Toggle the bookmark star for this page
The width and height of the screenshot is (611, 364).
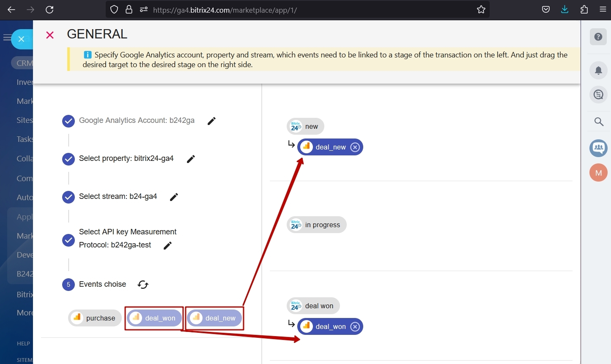(x=481, y=9)
